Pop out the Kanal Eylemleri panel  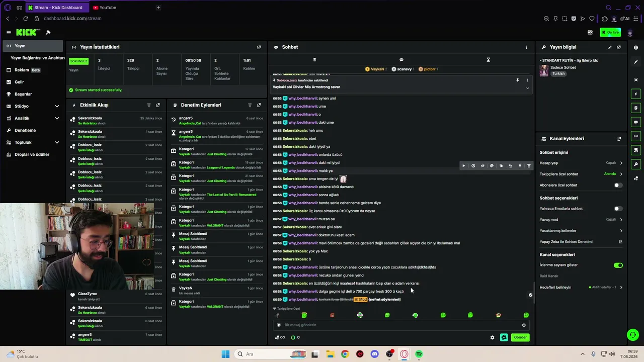tap(619, 139)
